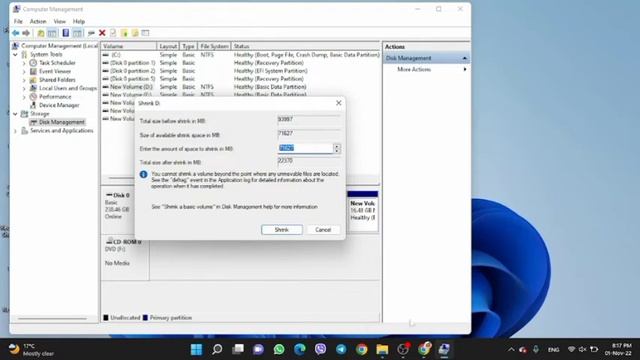Expand Local Users and Groups node

pyautogui.click(x=24, y=88)
